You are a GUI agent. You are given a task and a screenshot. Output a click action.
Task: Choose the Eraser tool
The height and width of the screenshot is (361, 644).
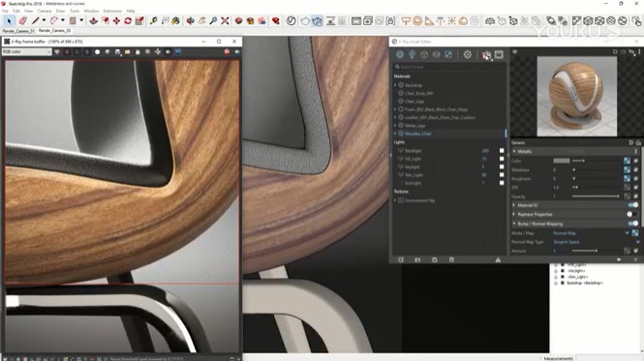point(22,20)
